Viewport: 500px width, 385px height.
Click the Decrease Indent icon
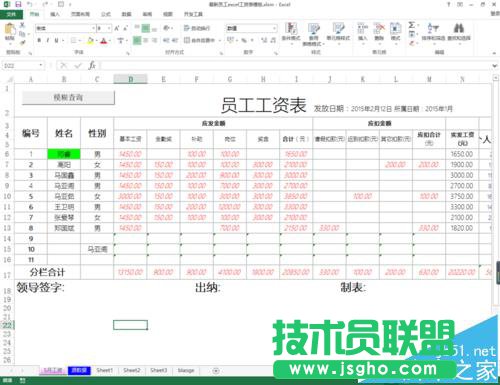coord(166,41)
